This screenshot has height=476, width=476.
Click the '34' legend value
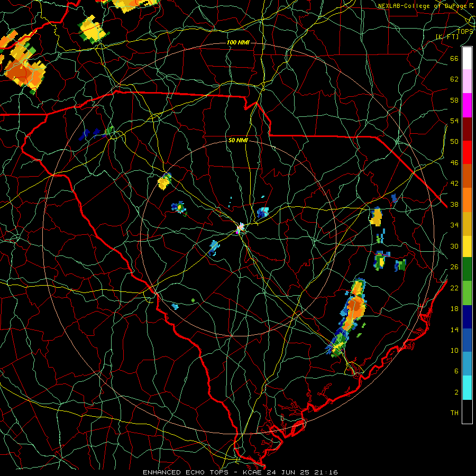454,225
